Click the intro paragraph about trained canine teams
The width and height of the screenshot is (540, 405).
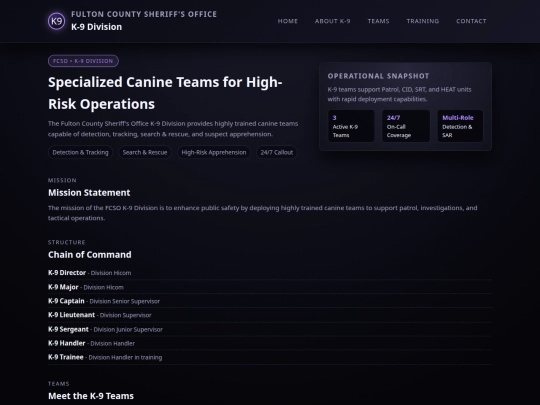(173, 129)
